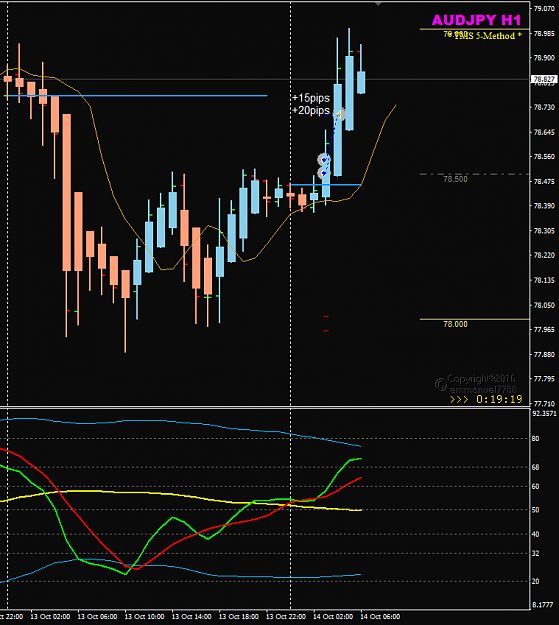Click the 13 Oct 10:00 time label
559x625 pixels.
[144, 617]
